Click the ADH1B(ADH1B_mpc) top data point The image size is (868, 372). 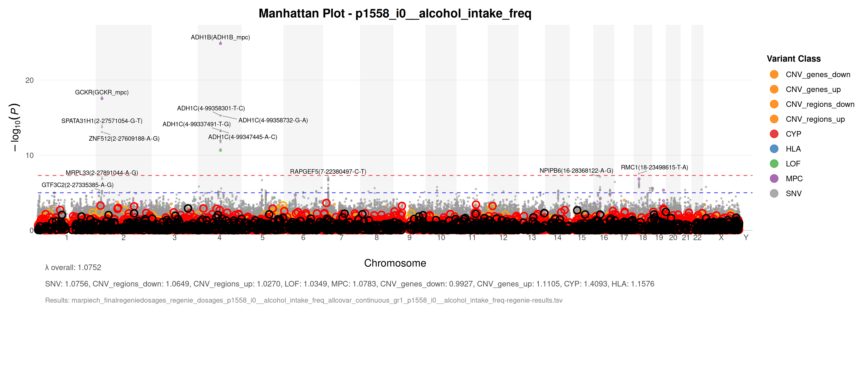click(x=220, y=43)
